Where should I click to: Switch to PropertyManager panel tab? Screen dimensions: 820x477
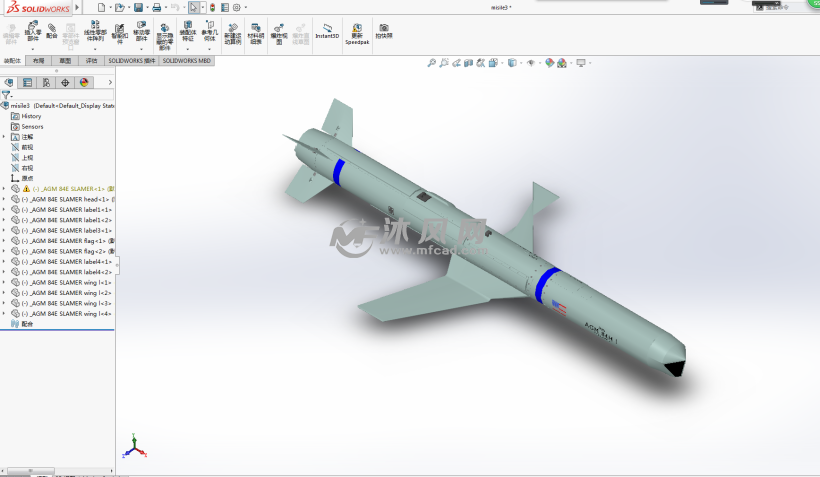click(x=27, y=83)
